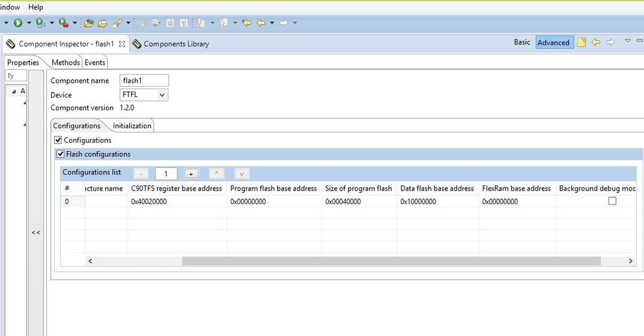Open the View Menu triangle of the Inspector
Image resolution: width=644 pixels, height=336 pixels.
point(628,41)
